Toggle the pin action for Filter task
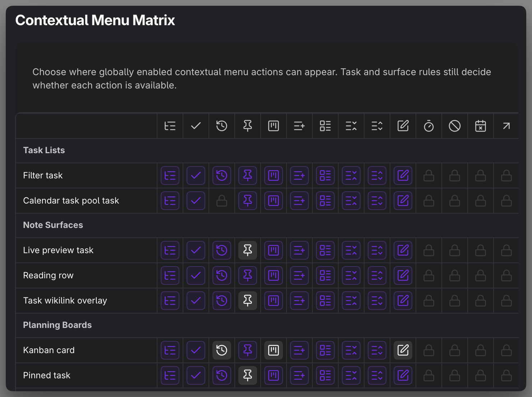The height and width of the screenshot is (397, 532). [x=248, y=175]
